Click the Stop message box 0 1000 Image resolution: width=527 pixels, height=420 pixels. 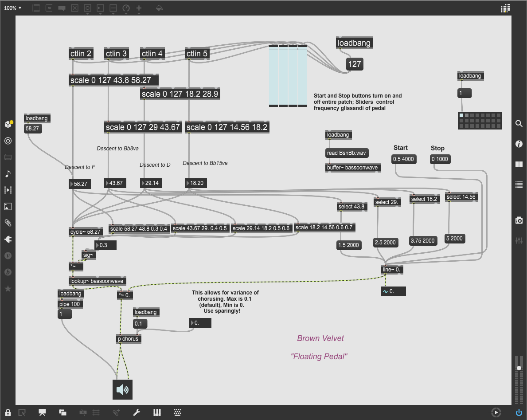[x=440, y=159]
